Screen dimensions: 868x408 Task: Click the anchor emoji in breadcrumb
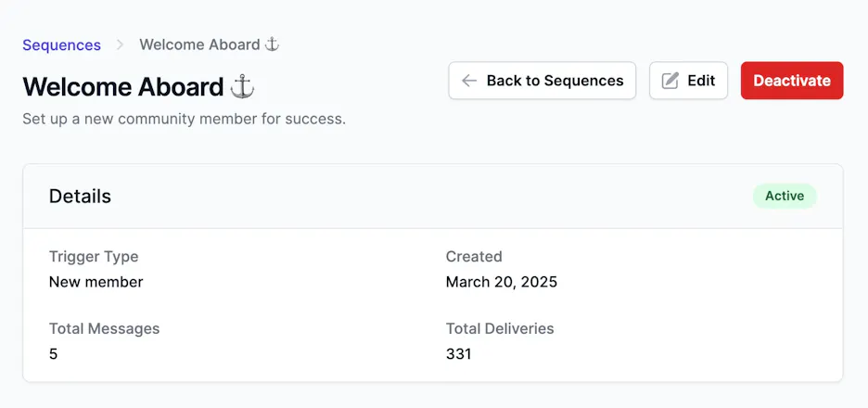272,45
